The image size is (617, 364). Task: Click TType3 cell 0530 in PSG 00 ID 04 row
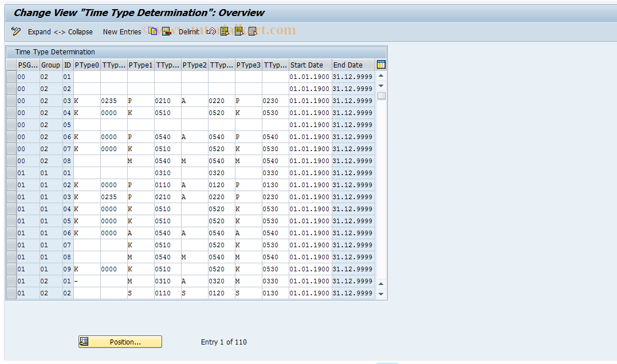(x=276, y=113)
